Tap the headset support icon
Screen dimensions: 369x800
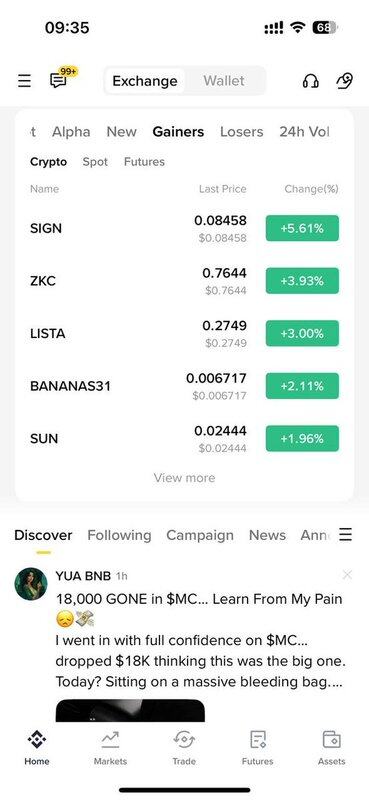point(310,81)
